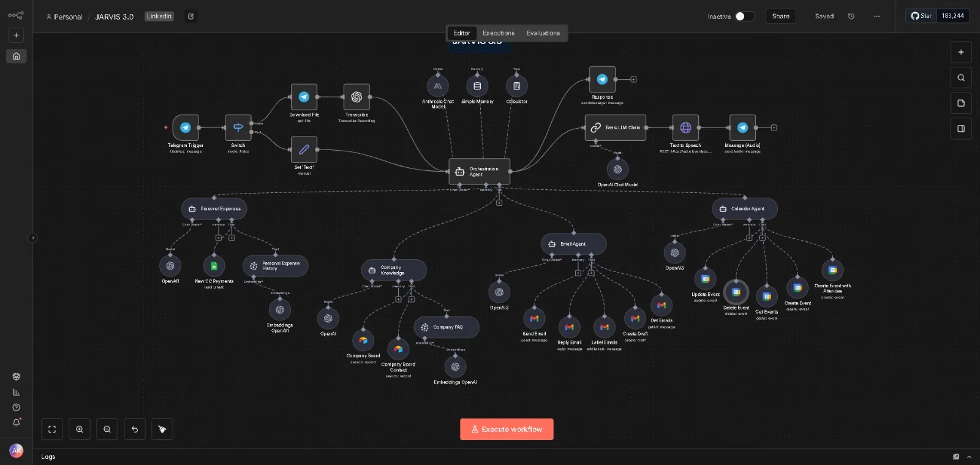980x465 pixels.
Task: Select the Switch node
Action: tap(238, 127)
